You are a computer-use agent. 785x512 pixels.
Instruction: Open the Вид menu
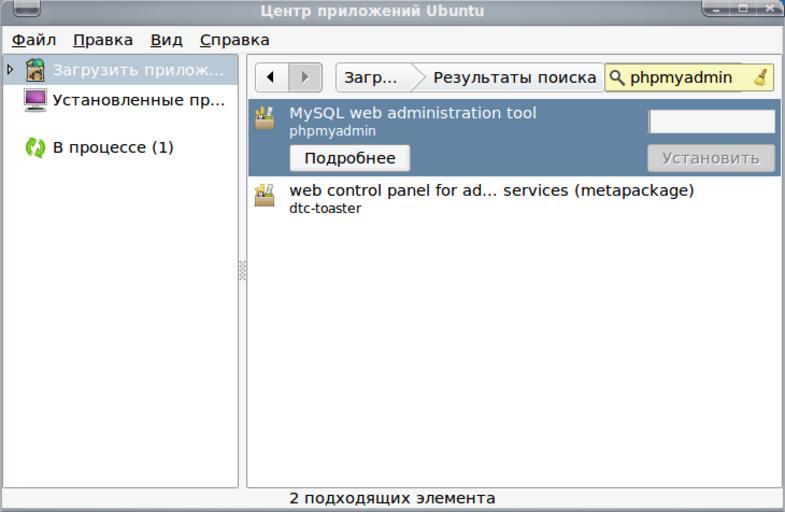166,40
